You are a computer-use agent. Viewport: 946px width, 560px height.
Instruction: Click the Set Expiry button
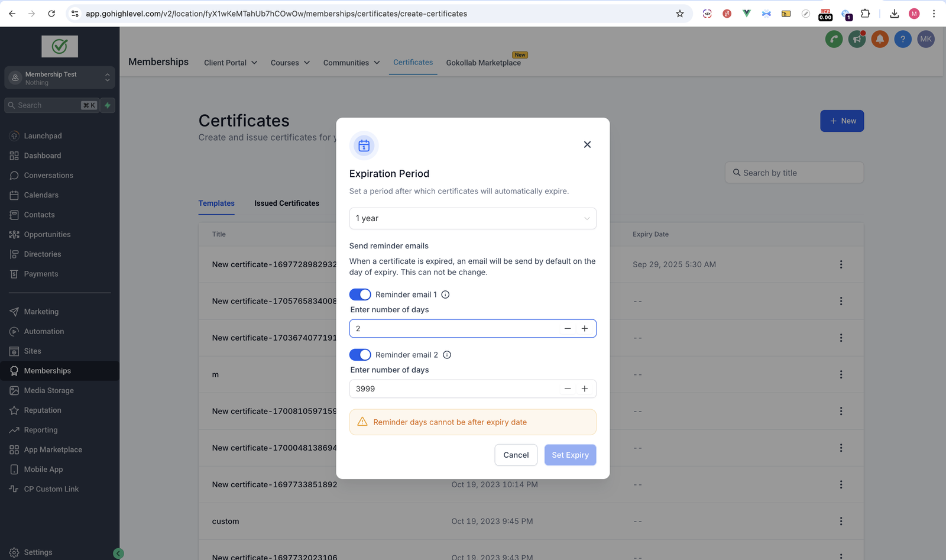(x=570, y=455)
